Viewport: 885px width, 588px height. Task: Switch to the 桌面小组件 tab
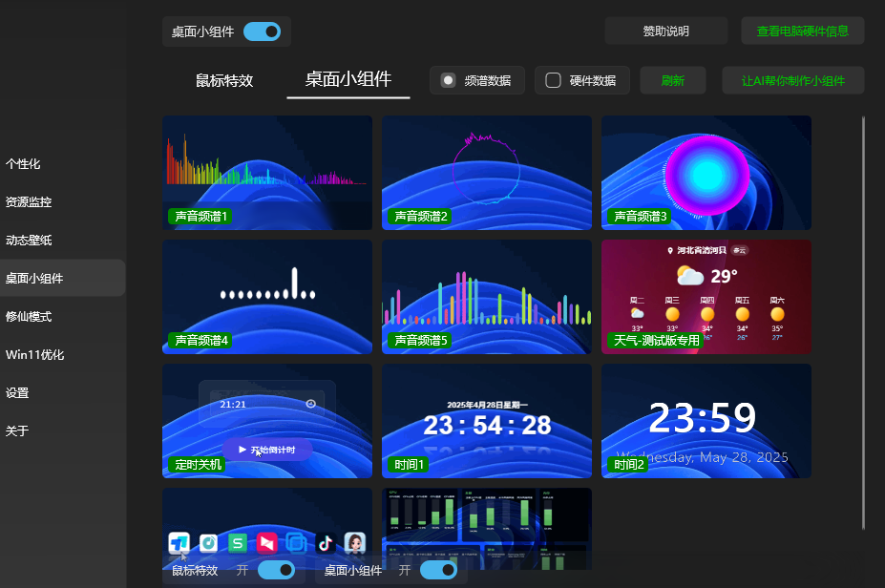[x=348, y=79]
